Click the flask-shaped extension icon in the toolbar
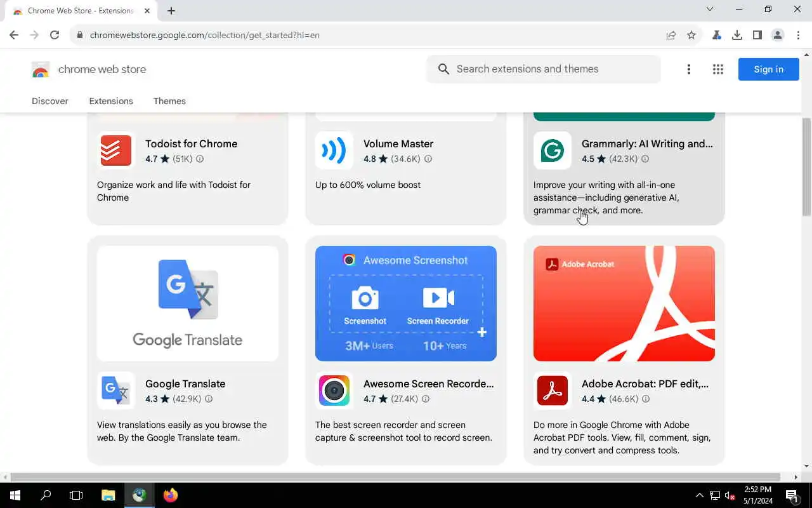812x508 pixels. (x=717, y=35)
